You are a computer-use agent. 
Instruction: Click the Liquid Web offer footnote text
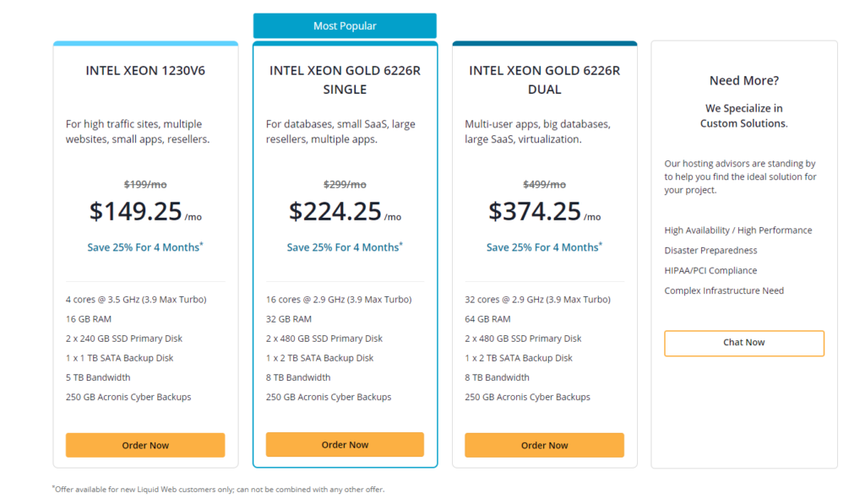coord(219,489)
